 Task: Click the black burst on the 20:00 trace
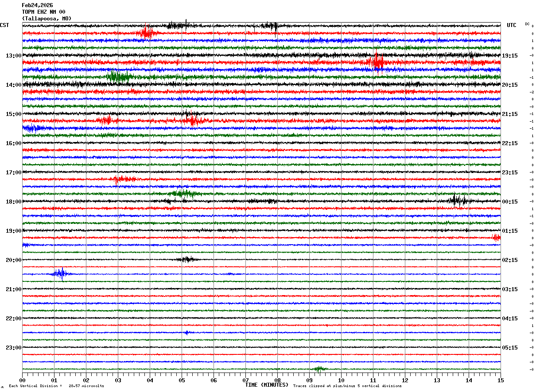coord(187,259)
